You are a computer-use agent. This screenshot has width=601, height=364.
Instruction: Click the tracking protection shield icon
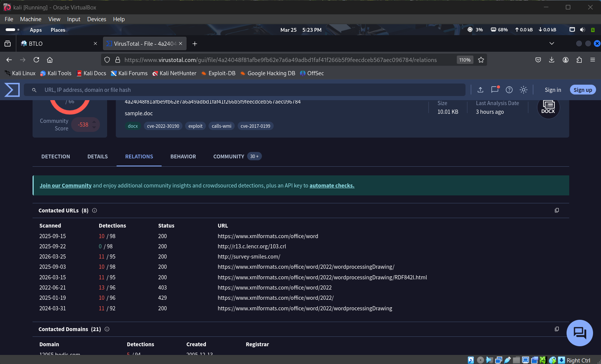[x=107, y=60]
